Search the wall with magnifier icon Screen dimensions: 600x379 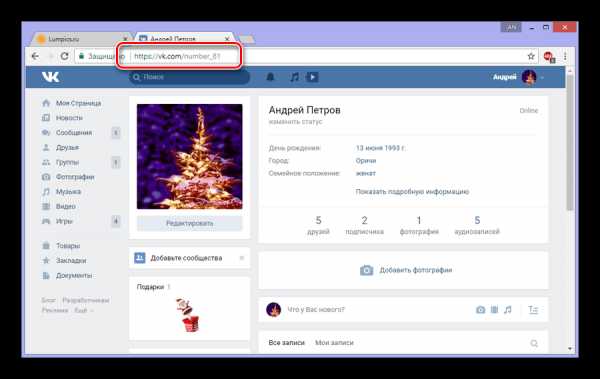(534, 343)
